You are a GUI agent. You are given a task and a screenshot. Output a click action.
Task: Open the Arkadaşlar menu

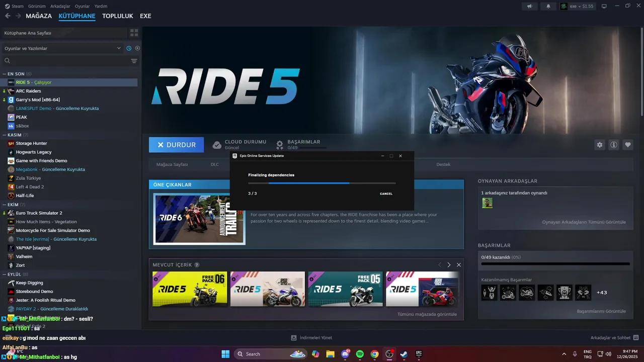(60, 6)
